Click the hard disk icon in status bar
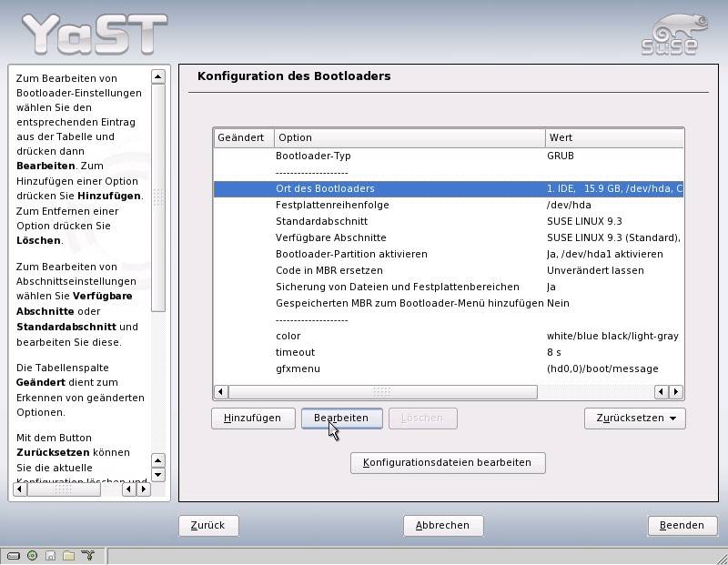The image size is (728, 565). pos(14,556)
